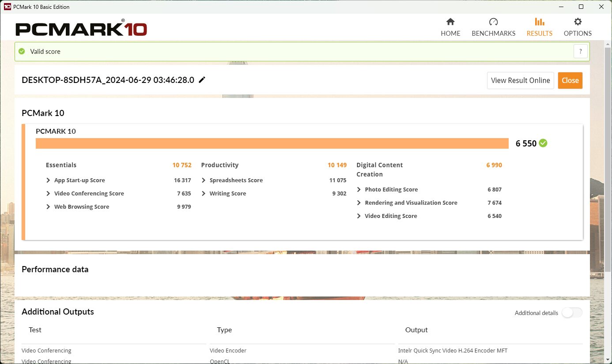The image size is (612, 364).
Task: Click the Video Conferencing value 7 635
Action: tap(184, 193)
